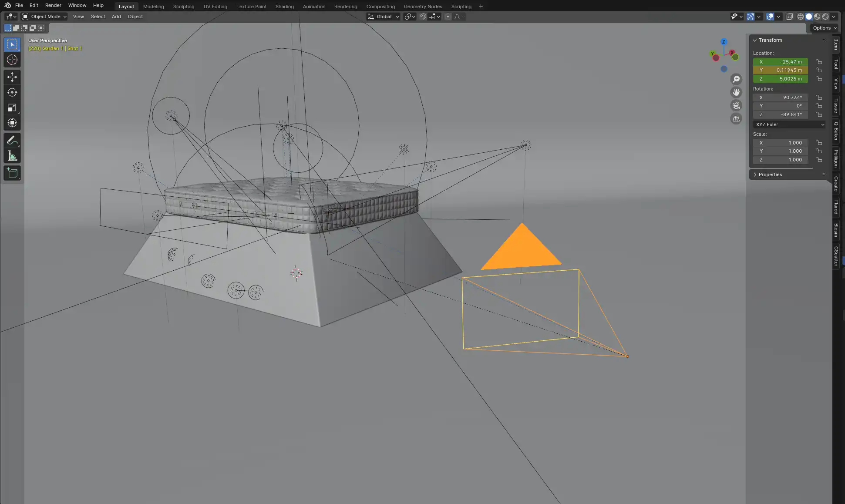Click the red X axis gizmo handle
The width and height of the screenshot is (845, 504).
(x=732, y=52)
